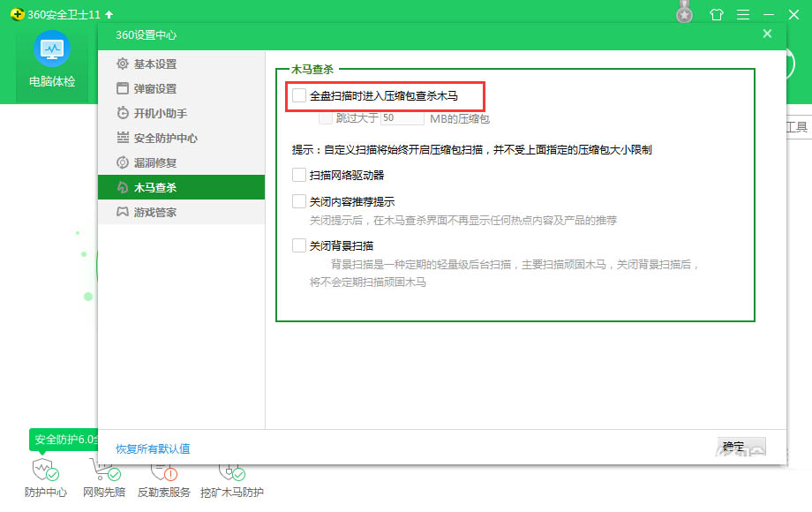
Task: Check the 扫描网络驱动器 option
Action: [x=300, y=175]
